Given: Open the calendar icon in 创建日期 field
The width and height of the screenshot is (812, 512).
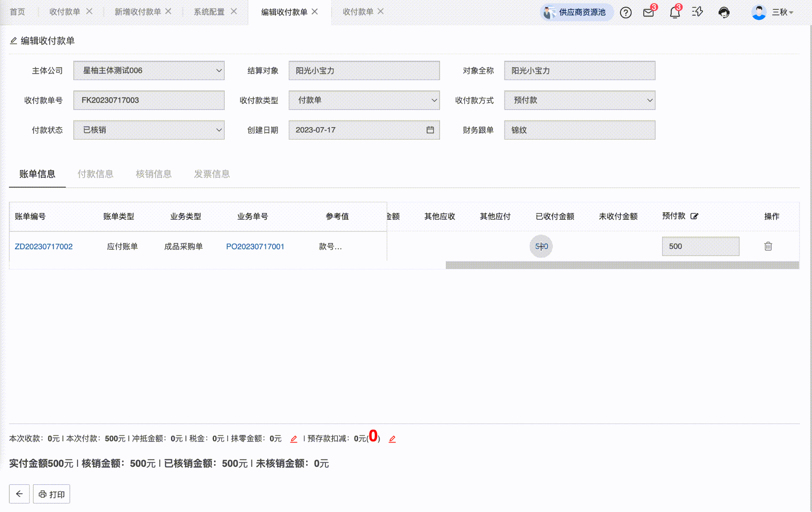Looking at the screenshot, I should click(430, 130).
